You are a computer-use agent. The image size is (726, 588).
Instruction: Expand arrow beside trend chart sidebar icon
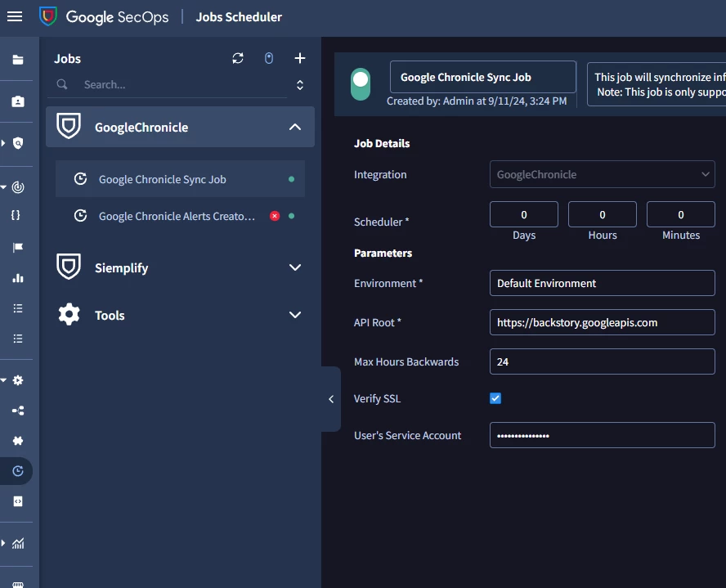pyautogui.click(x=3, y=543)
